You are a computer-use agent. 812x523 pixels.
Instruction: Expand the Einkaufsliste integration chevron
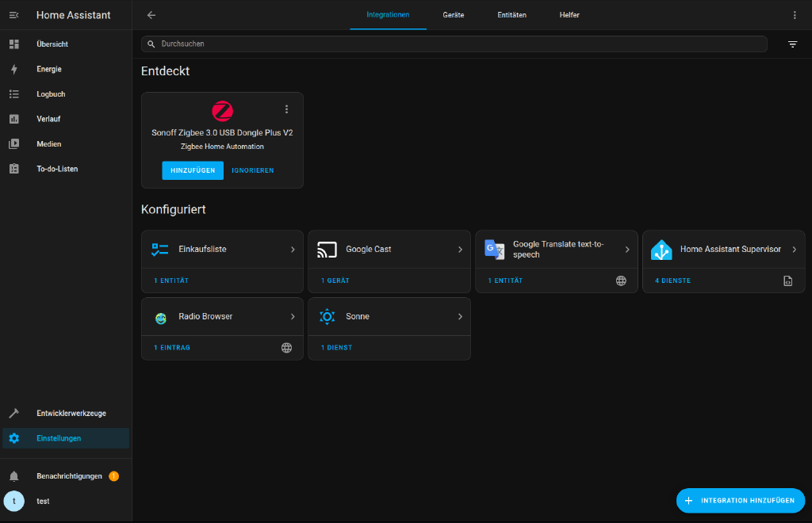point(293,250)
